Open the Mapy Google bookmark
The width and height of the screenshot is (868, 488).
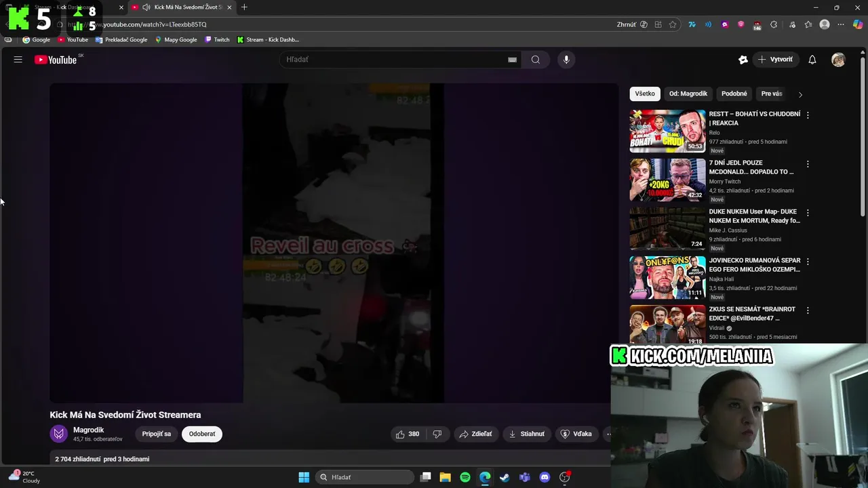click(x=176, y=39)
